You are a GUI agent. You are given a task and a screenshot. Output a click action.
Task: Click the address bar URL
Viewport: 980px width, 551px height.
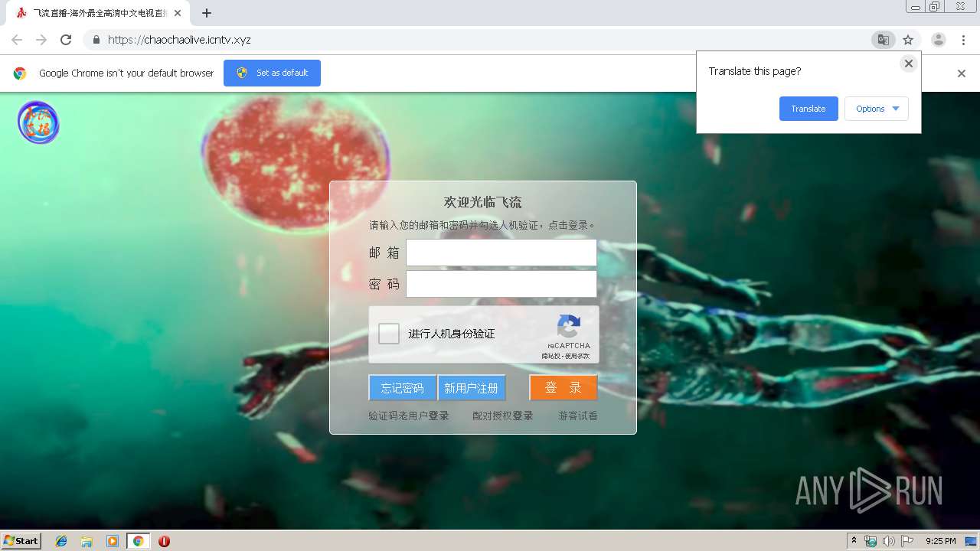click(x=179, y=40)
